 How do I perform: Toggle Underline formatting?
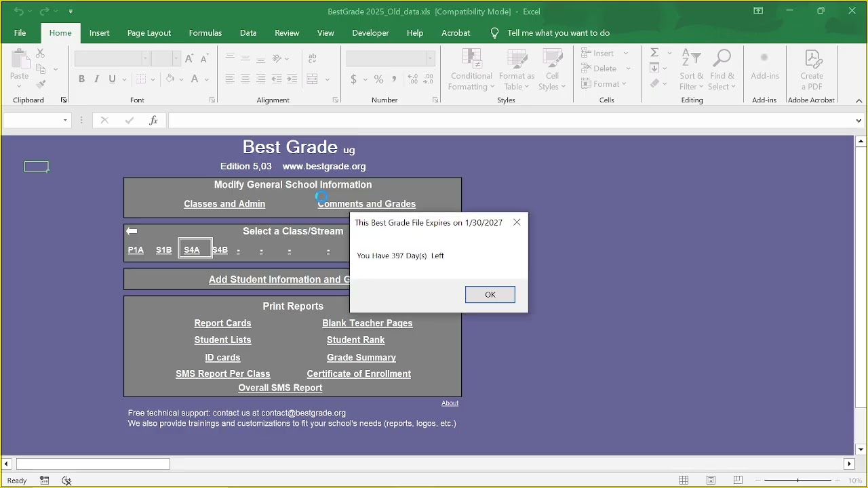113,79
